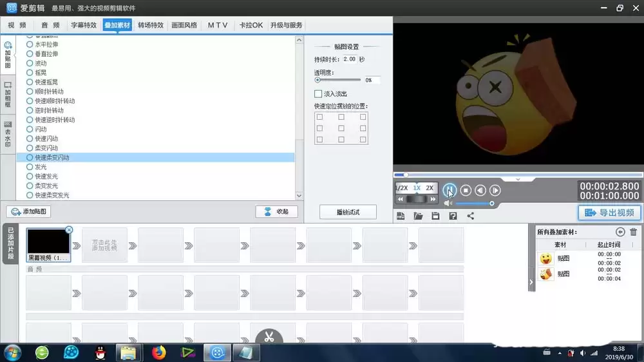Click the 收起 collapse button
The height and width of the screenshot is (362, 644).
pos(276,212)
